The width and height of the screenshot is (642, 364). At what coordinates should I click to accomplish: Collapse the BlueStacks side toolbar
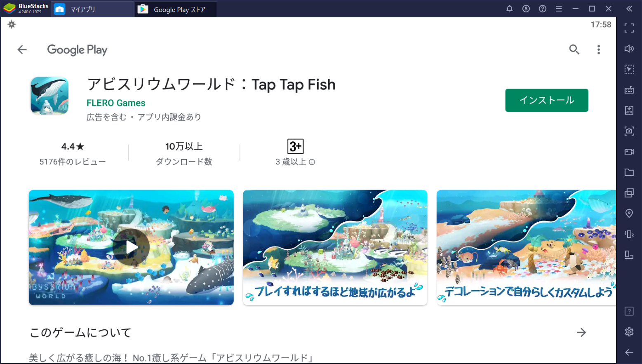point(629,9)
